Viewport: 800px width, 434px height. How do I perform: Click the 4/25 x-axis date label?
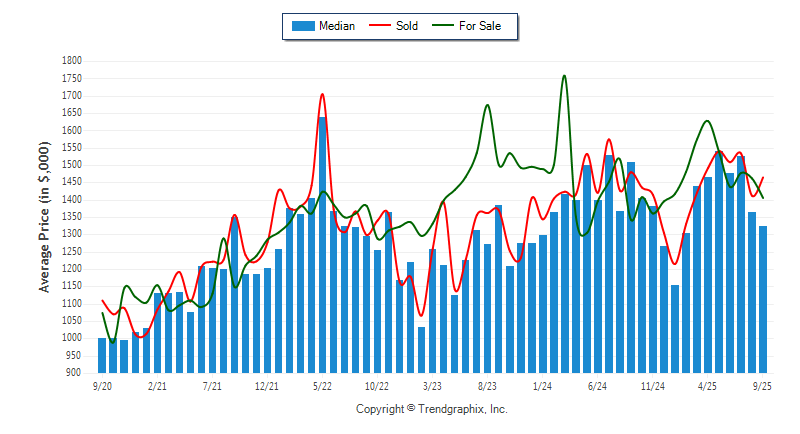click(x=707, y=384)
